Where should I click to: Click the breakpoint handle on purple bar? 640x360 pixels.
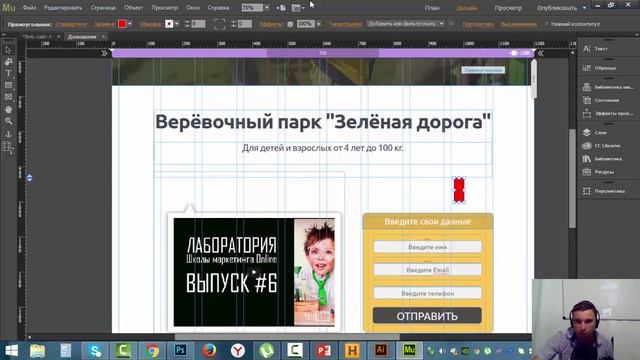[x=514, y=53]
